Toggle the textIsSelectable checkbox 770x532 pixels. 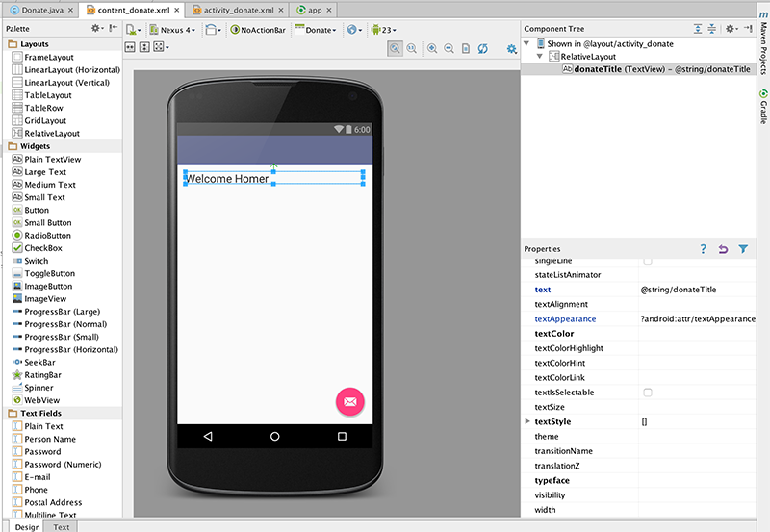[x=647, y=393]
